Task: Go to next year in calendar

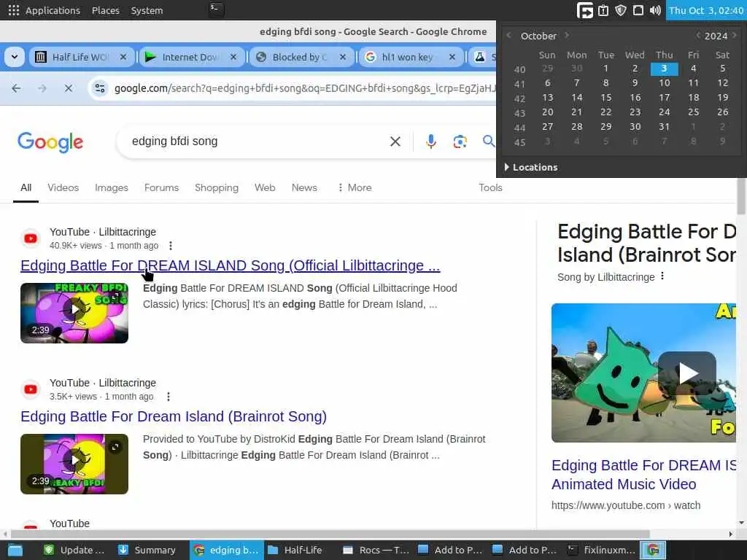Action: coord(734,35)
